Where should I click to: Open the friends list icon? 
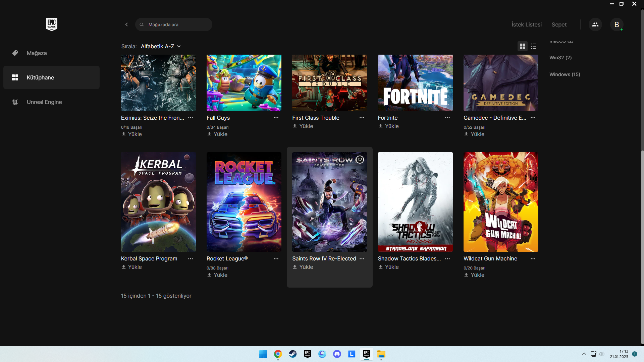click(x=595, y=24)
